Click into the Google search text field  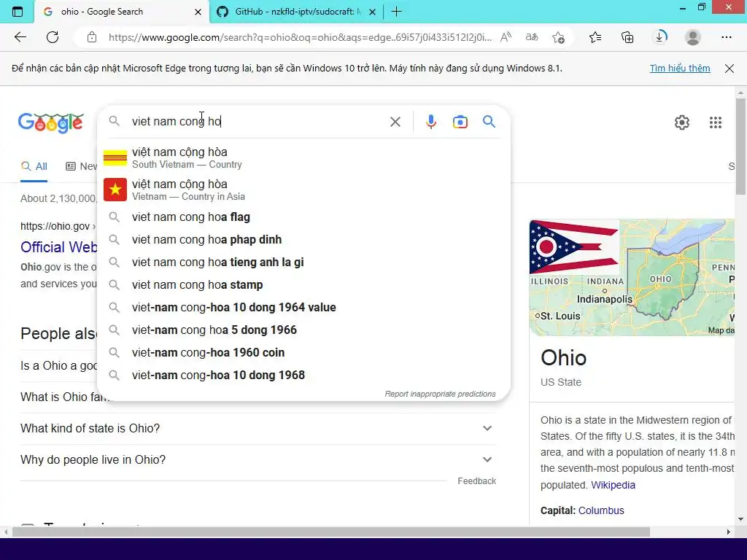(x=258, y=122)
